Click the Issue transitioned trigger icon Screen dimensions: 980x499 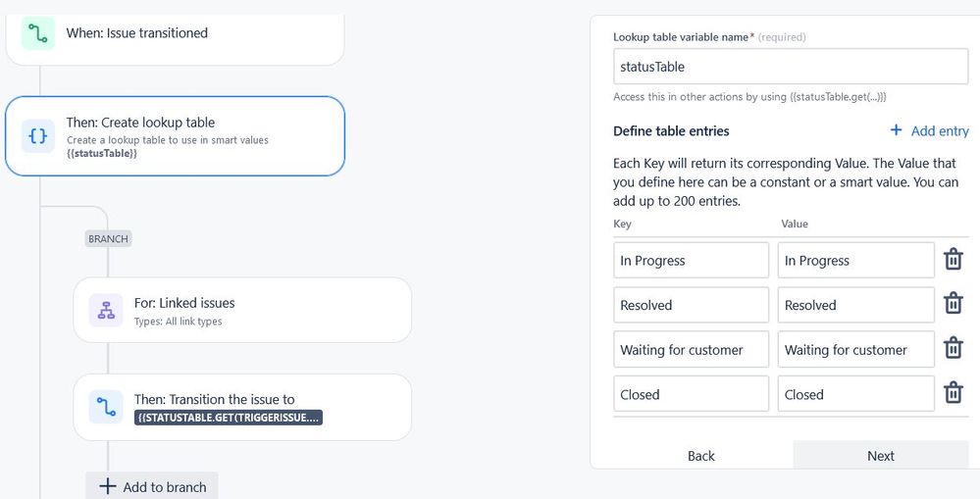click(38, 32)
